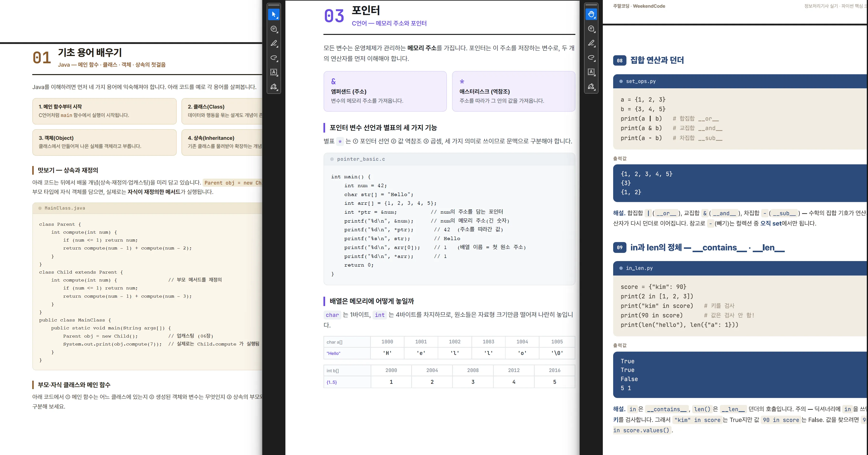
Task: Click the 'False' output line
Action: (629, 379)
